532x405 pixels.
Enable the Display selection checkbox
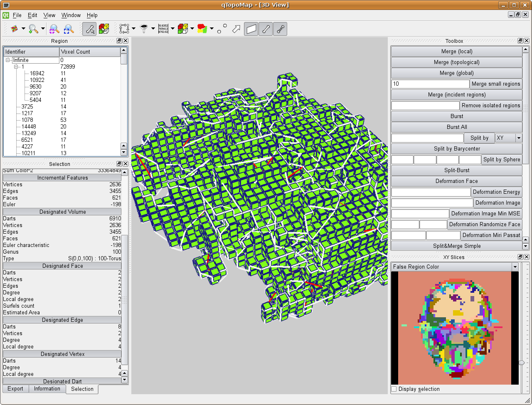point(394,389)
